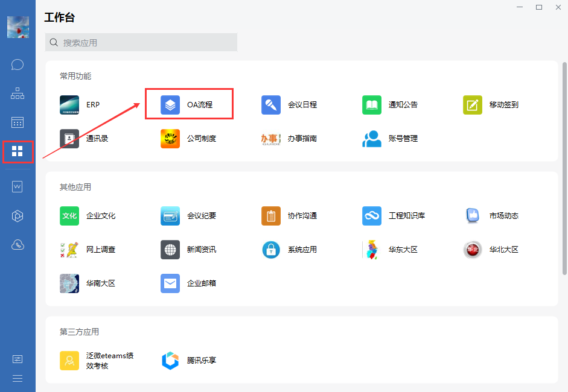Open the hamburger menu at sidebar bottom
The image size is (568, 392).
pos(18,379)
